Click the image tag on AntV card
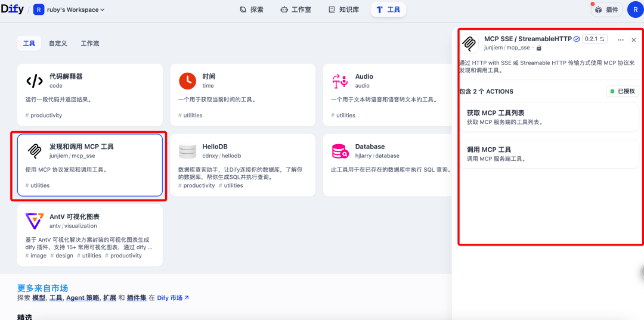Image resolution: width=644 pixels, height=320 pixels. (x=35, y=256)
